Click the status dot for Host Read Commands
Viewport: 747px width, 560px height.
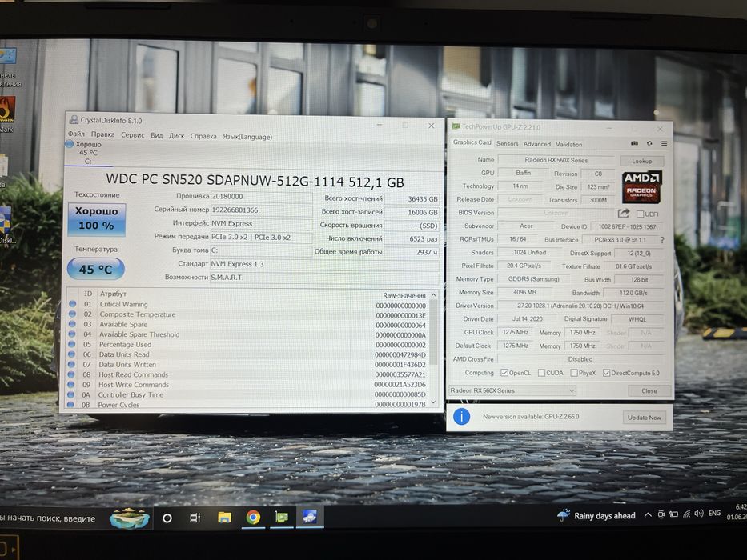[x=72, y=374]
